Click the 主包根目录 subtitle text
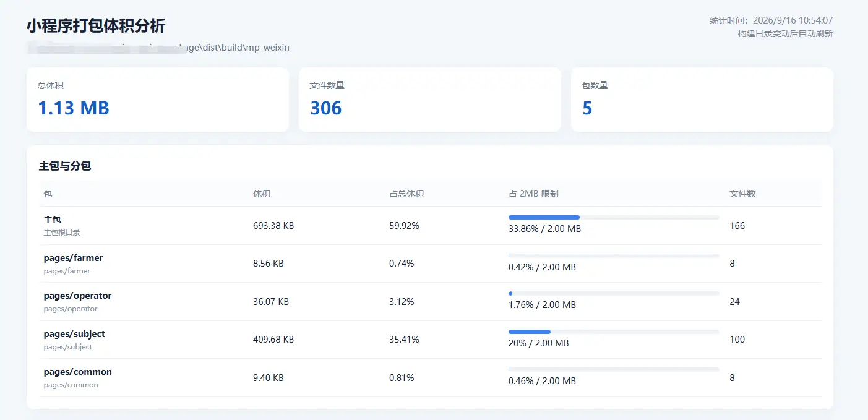Viewport: 868px width, 420px height. 62,233
